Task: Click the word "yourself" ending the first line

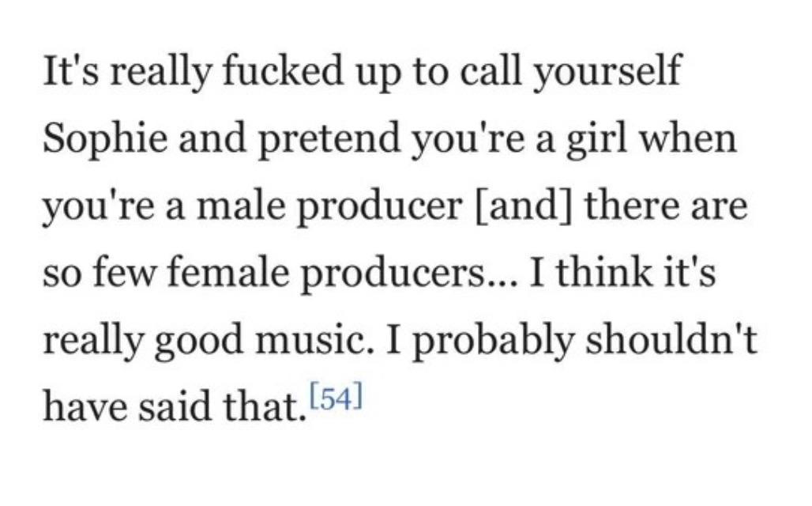Action: tap(607, 72)
